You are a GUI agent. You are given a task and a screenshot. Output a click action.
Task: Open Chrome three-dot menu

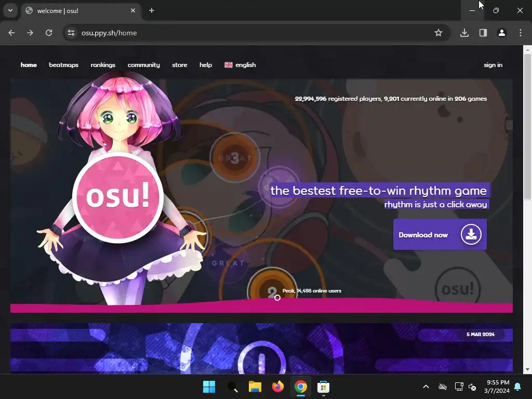coord(521,33)
